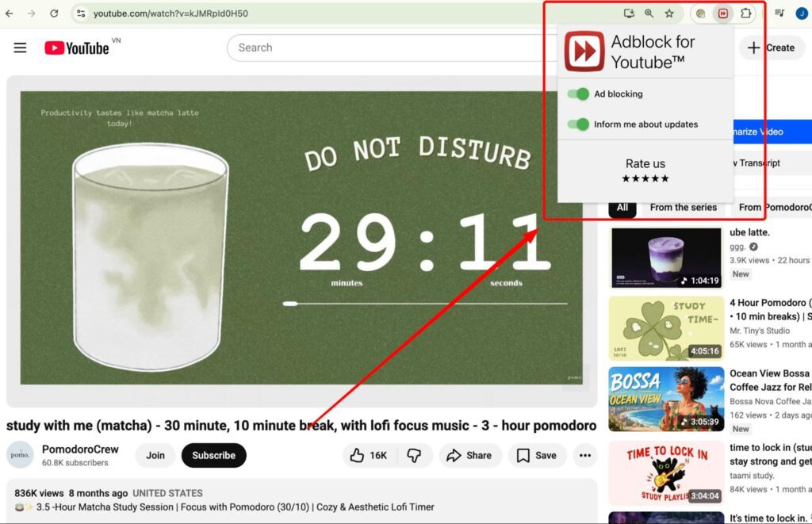Open the Extensions puzzle-piece icon

745,13
